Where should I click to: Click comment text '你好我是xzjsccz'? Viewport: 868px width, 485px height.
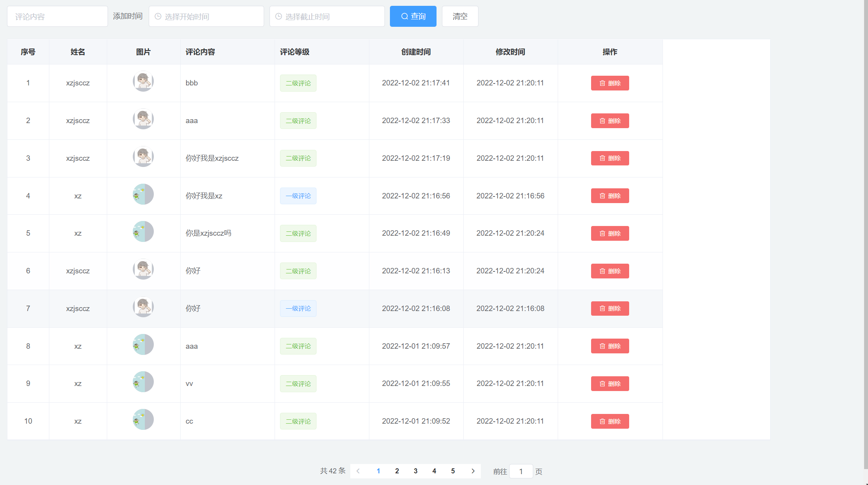[x=212, y=158]
